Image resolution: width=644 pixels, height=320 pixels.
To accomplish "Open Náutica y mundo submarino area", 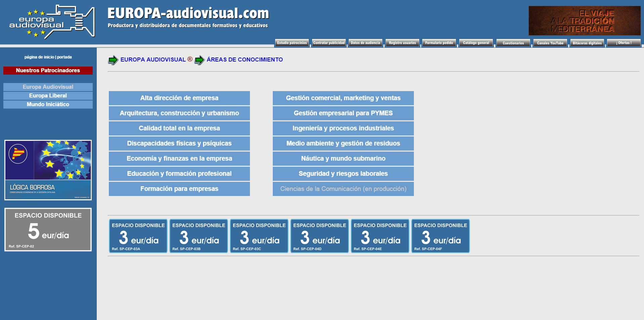I will click(x=343, y=159).
